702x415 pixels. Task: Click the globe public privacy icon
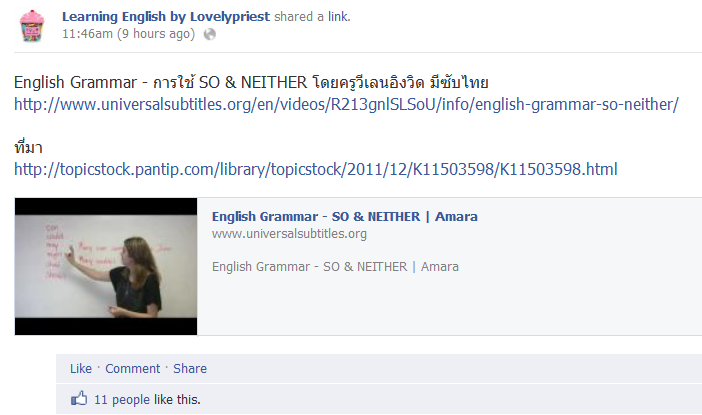pyautogui.click(x=210, y=34)
